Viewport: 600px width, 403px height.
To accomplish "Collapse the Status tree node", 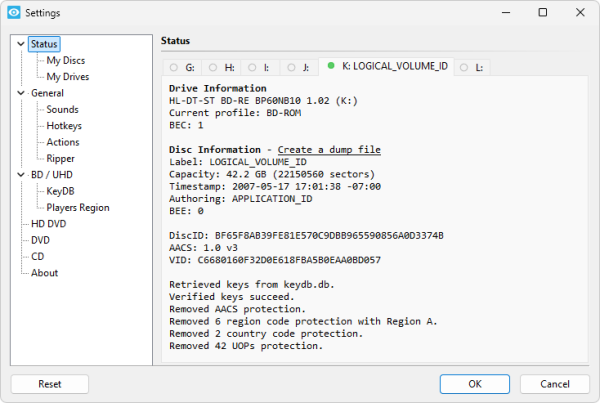I will tap(22, 44).
